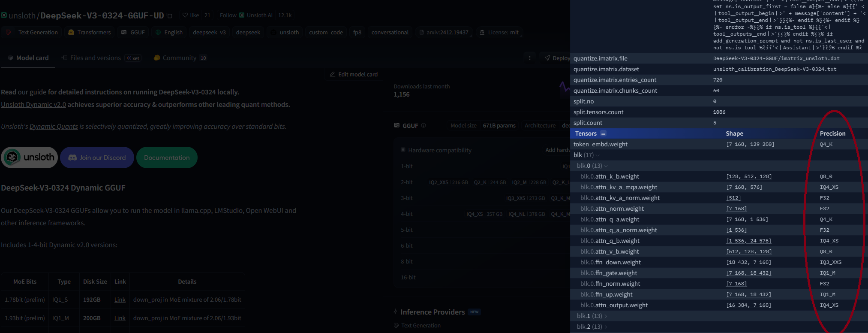The image size is (868, 333).
Task: Select the blk.0.attn_q_b.weight row
Action: click(x=719, y=241)
